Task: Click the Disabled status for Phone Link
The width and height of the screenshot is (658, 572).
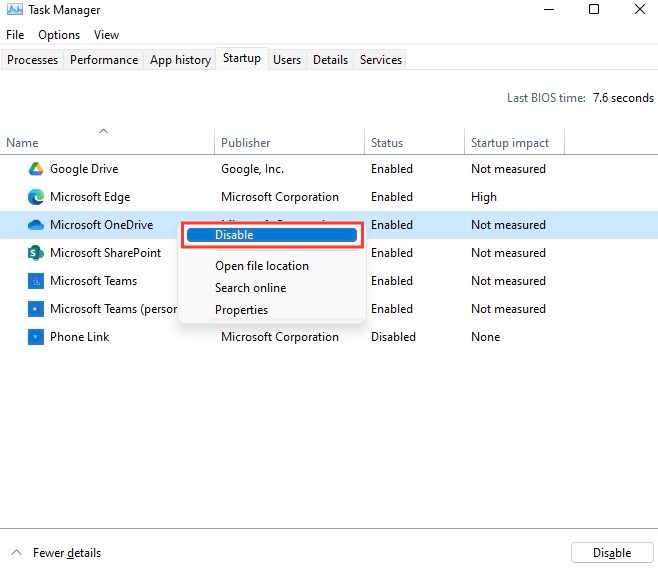Action: (393, 337)
